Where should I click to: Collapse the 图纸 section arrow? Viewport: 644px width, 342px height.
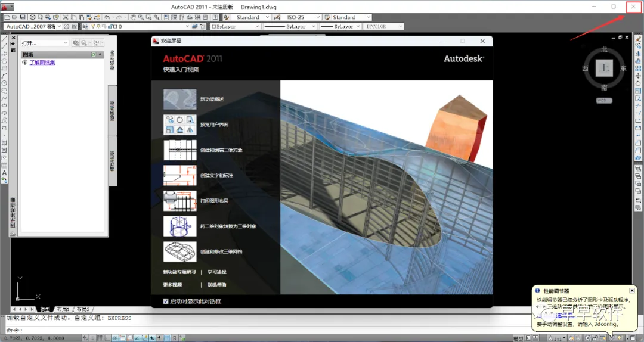[101, 55]
